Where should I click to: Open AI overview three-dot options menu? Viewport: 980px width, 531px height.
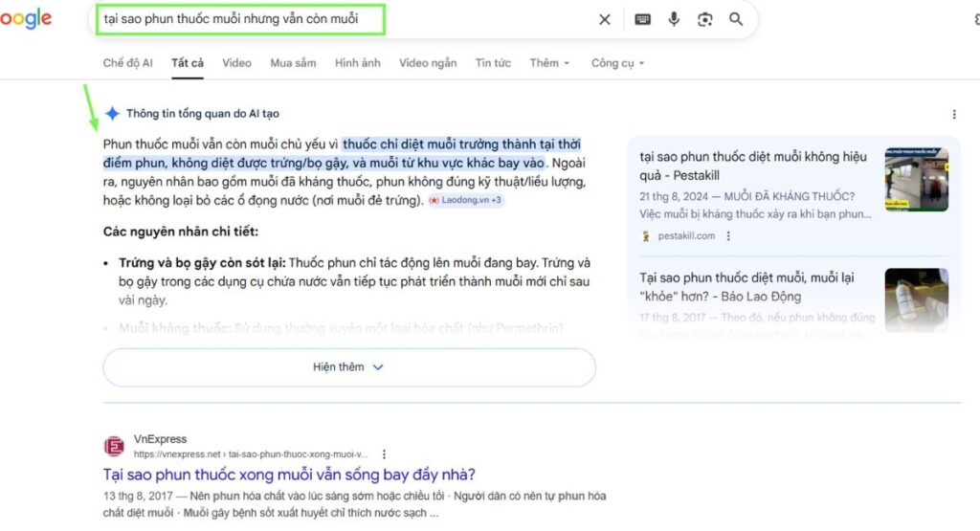954,114
